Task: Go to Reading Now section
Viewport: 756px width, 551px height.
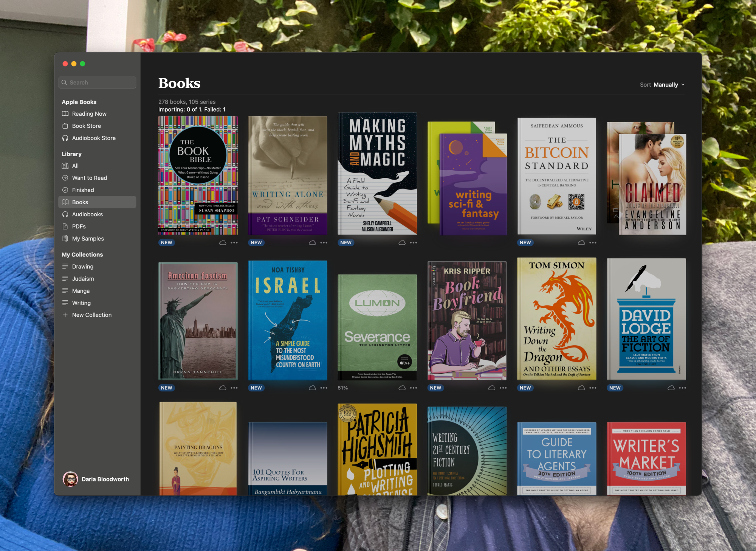Action: [89, 114]
